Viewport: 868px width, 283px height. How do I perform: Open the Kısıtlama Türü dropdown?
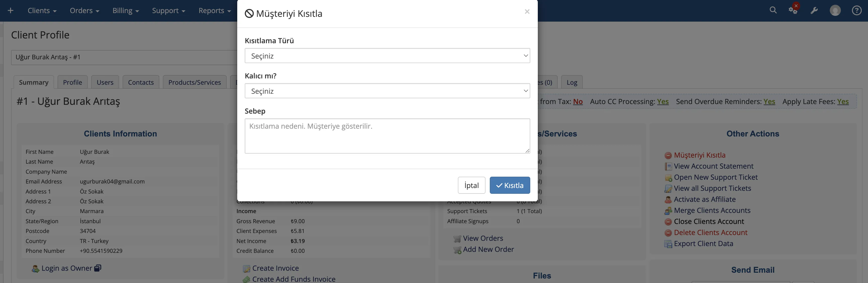coord(387,56)
